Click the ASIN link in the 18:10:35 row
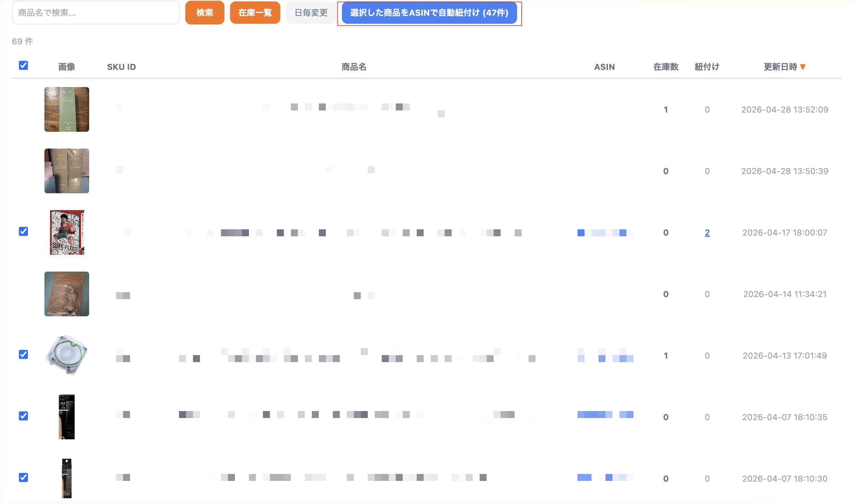 605,415
